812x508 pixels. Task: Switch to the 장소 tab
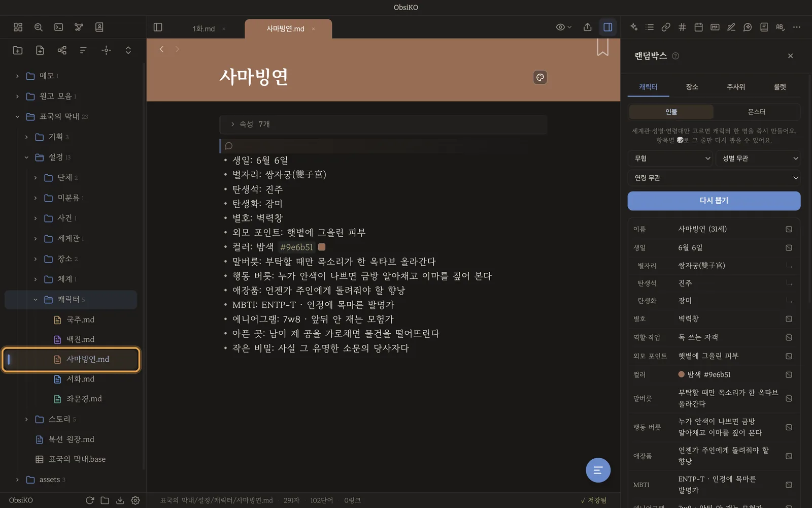click(692, 87)
